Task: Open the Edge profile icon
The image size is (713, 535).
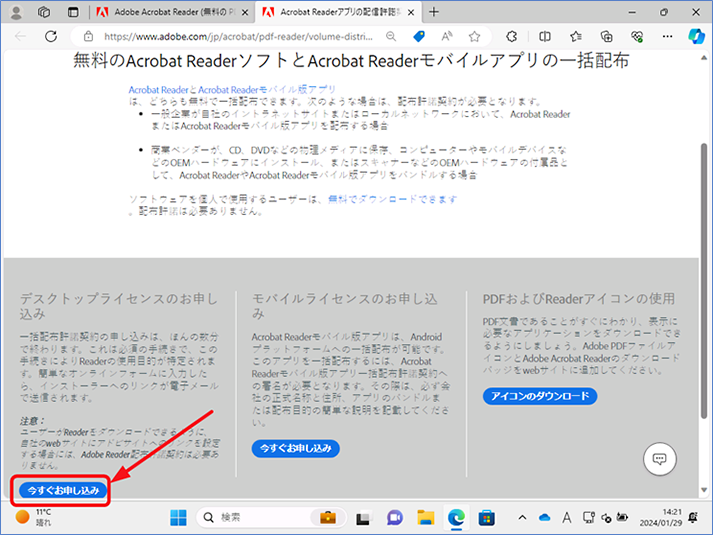Action: pos(16,12)
